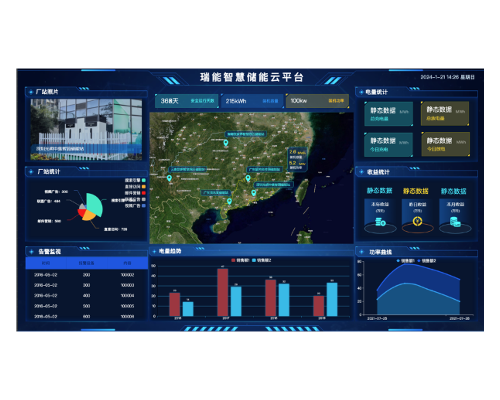Click the star icon beside 电量统计 title
The height and width of the screenshot is (400, 500).
pos(361,92)
